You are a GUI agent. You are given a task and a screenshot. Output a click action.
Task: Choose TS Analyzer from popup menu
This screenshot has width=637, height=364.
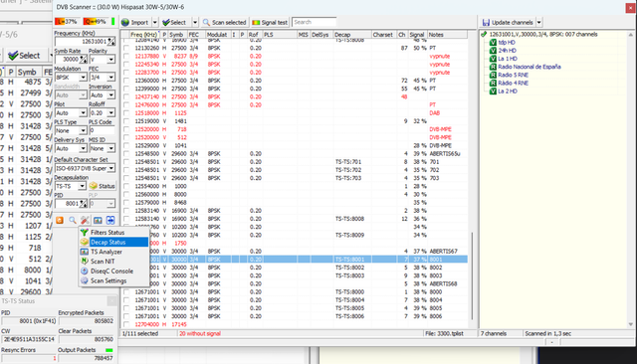coord(114,252)
